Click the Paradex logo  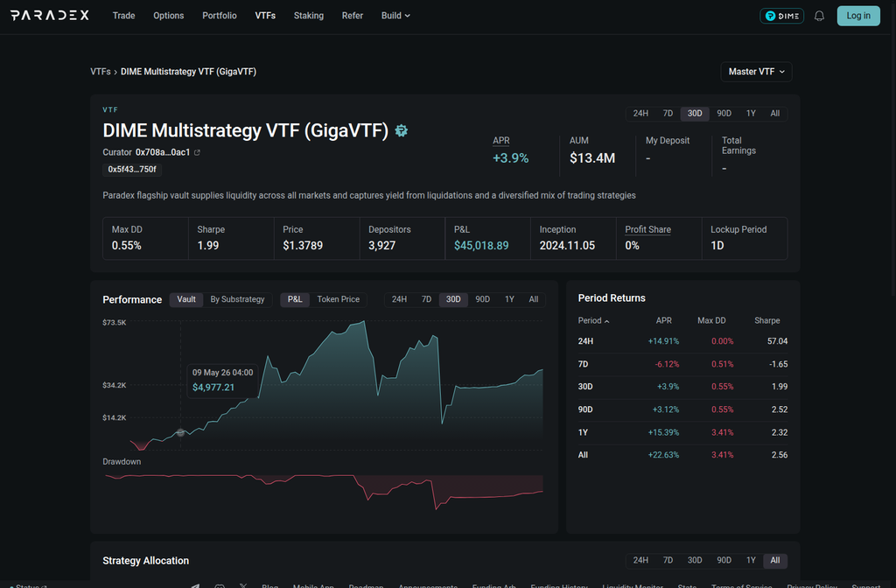[50, 16]
